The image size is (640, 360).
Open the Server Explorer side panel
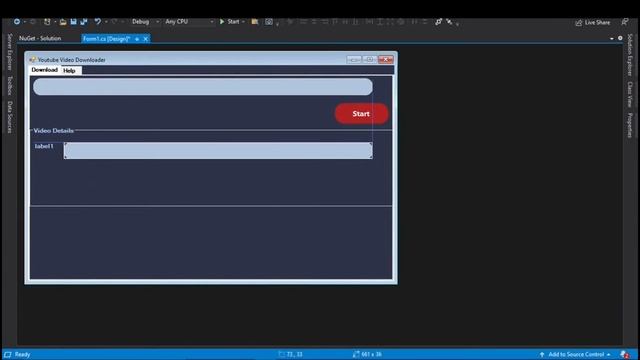(10, 52)
